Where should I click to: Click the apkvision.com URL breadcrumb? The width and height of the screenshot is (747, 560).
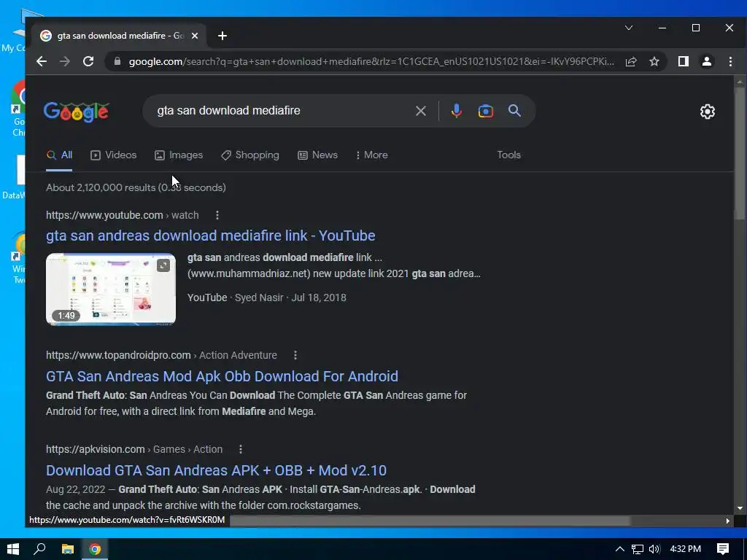coord(134,449)
